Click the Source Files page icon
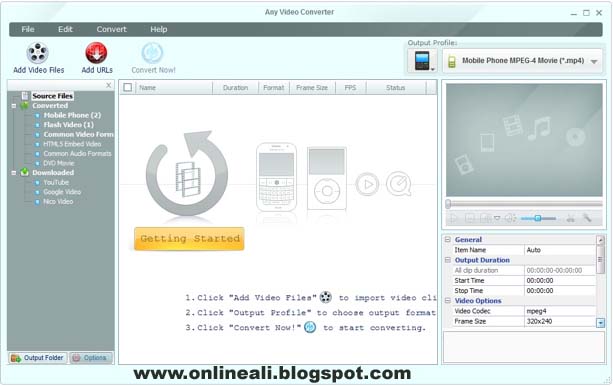 point(25,96)
